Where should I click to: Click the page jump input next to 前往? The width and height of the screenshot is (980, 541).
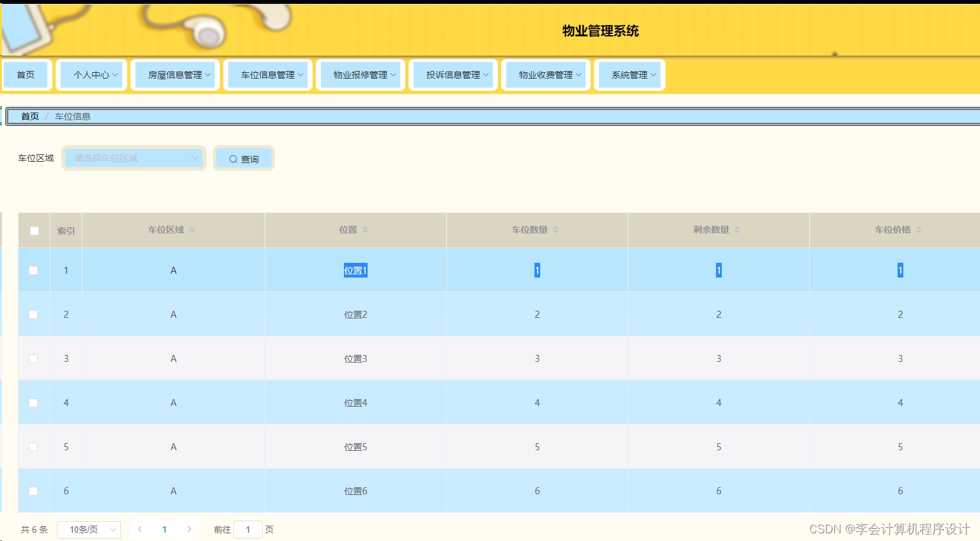[247, 529]
